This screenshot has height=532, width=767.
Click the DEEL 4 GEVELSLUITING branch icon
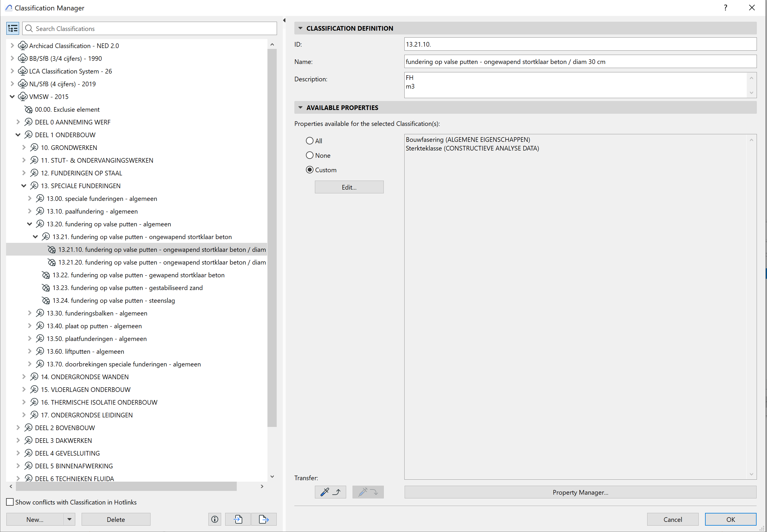(28, 453)
